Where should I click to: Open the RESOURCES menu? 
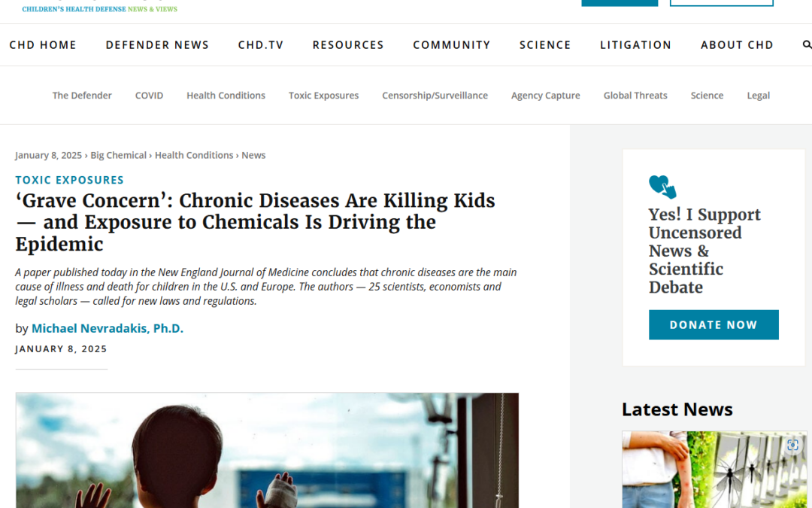tap(348, 44)
